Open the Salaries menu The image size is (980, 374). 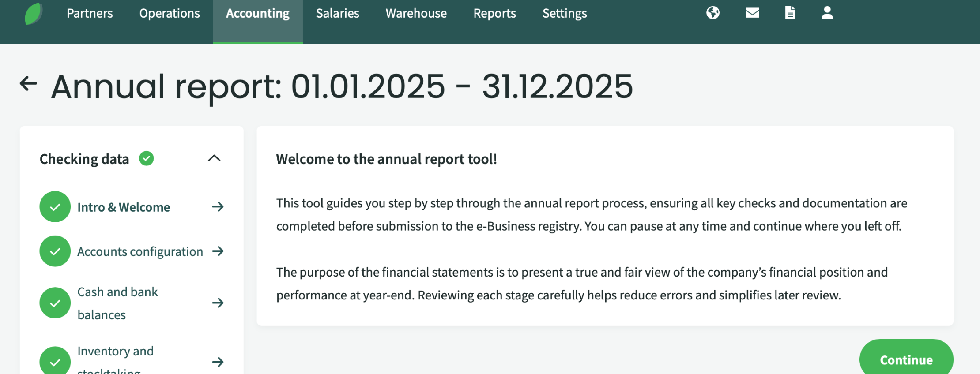(338, 13)
